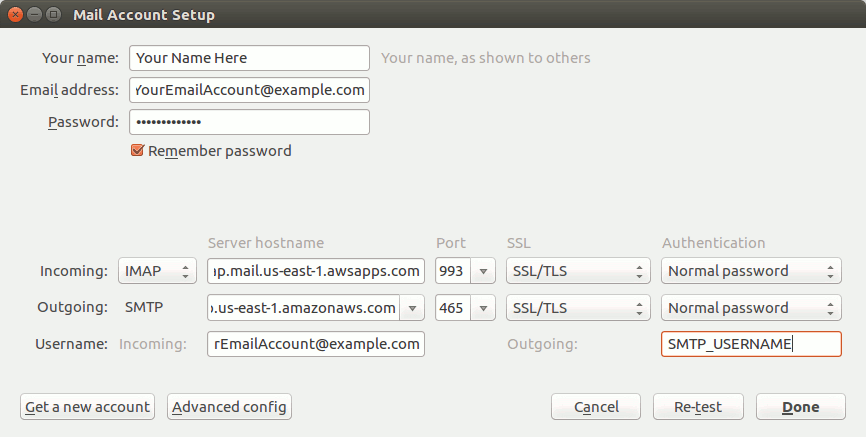866x437 pixels.
Task: Run Re-test on the server settings
Action: 698,407
